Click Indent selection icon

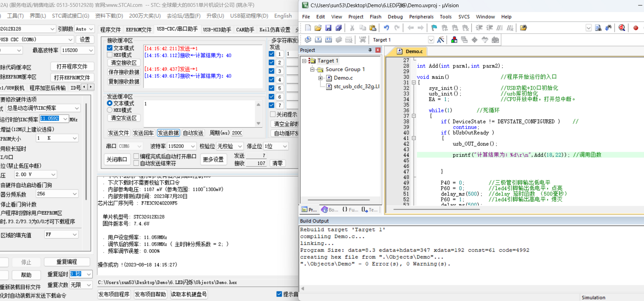click(x=479, y=28)
